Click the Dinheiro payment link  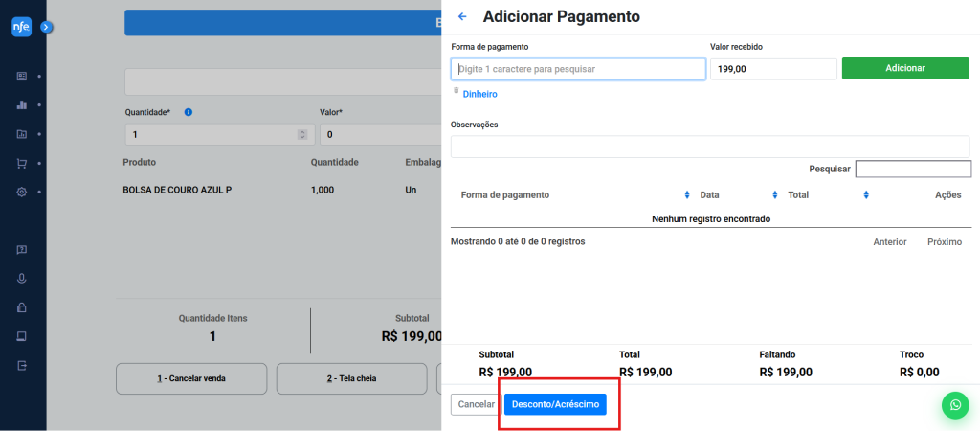[x=479, y=94]
